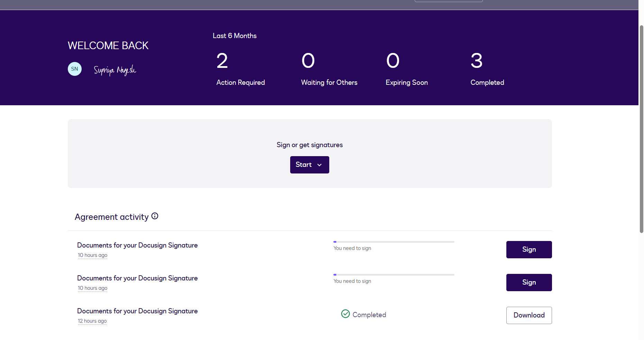Download the completed Docusign document
Viewport: 644px width, 340px height.
coord(529,315)
